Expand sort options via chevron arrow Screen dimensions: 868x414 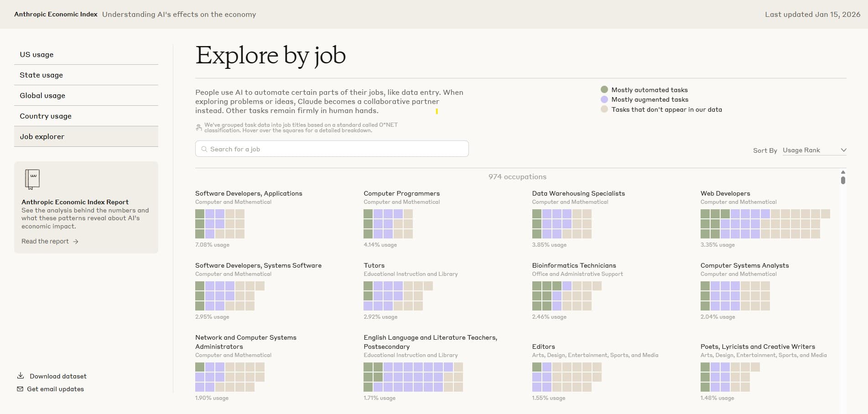[843, 150]
